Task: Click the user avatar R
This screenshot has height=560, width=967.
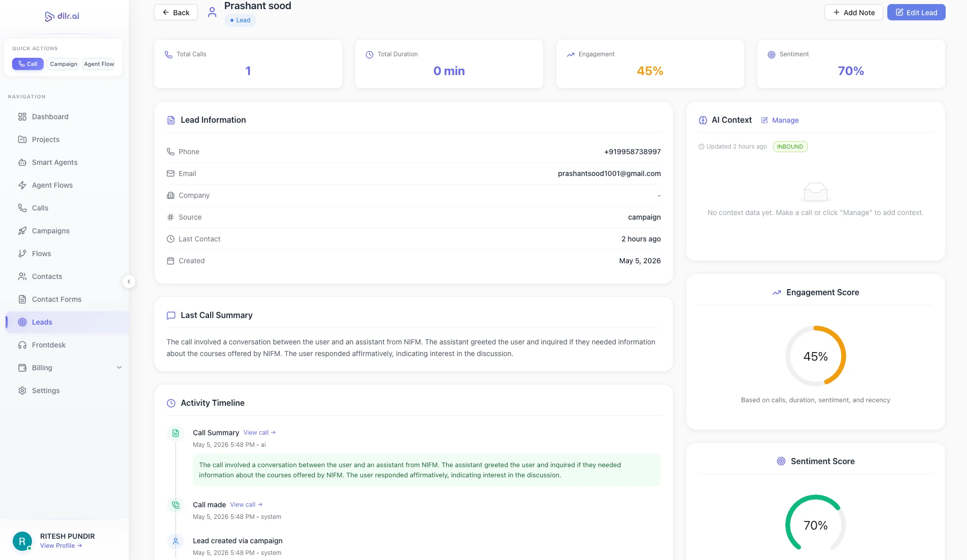Action: point(22,541)
